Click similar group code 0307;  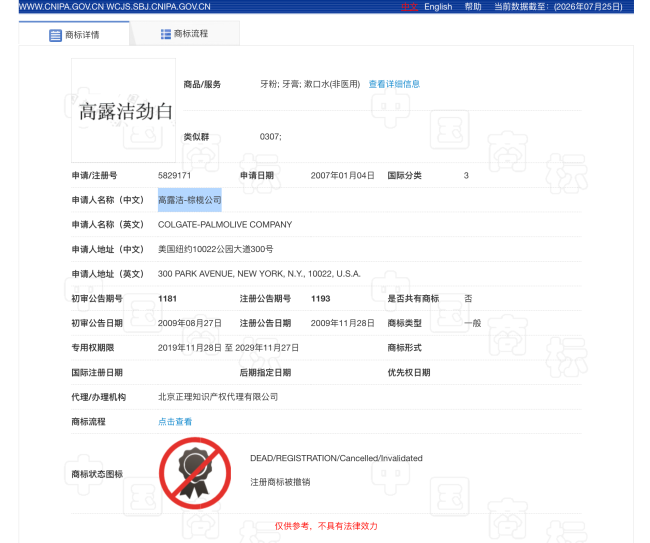pyautogui.click(x=270, y=137)
